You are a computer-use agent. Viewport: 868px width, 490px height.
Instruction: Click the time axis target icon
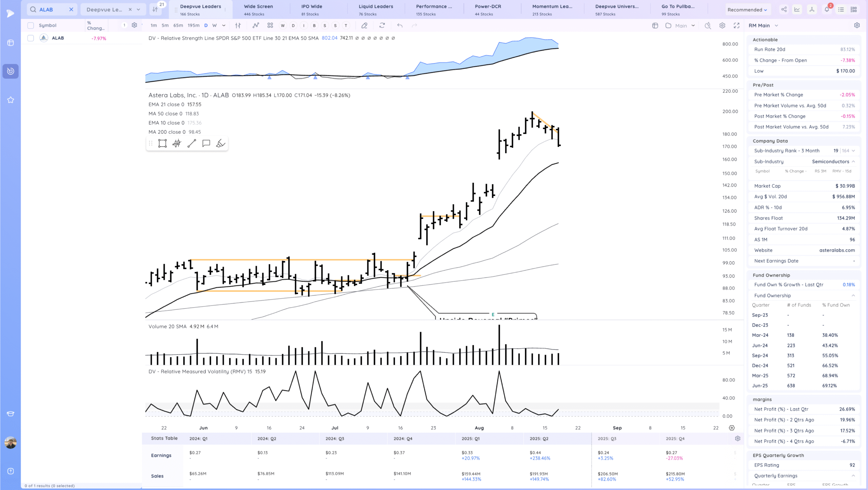pyautogui.click(x=732, y=428)
